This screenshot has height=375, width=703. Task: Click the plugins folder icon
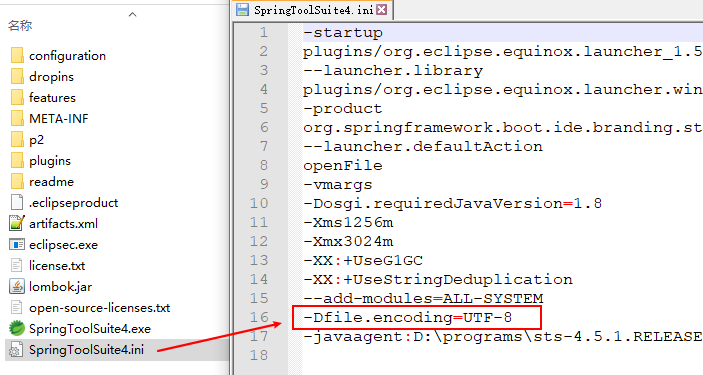click(17, 161)
